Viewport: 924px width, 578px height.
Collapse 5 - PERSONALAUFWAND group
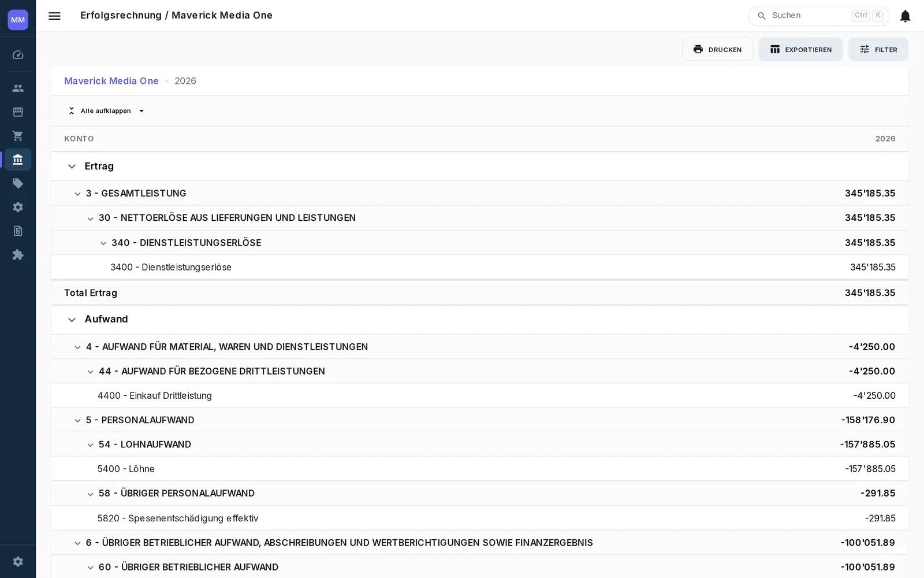pos(77,421)
